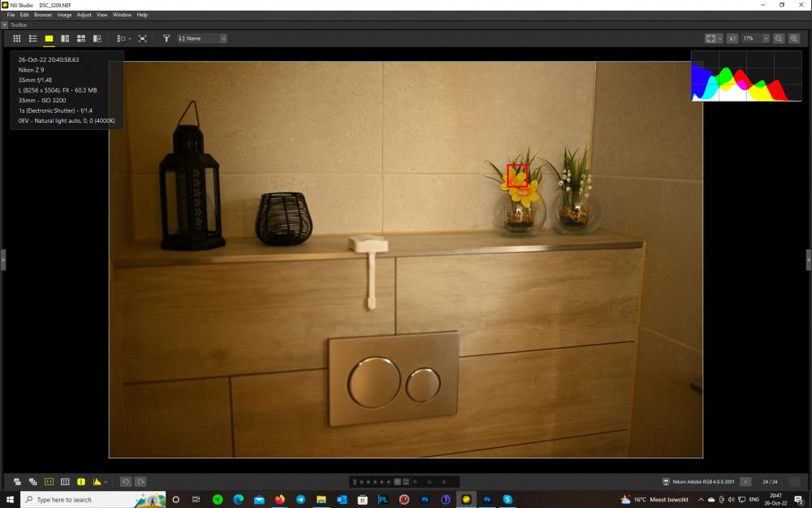Toggle the focus point display
The height and width of the screenshot is (508, 812).
pyautogui.click(x=49, y=481)
